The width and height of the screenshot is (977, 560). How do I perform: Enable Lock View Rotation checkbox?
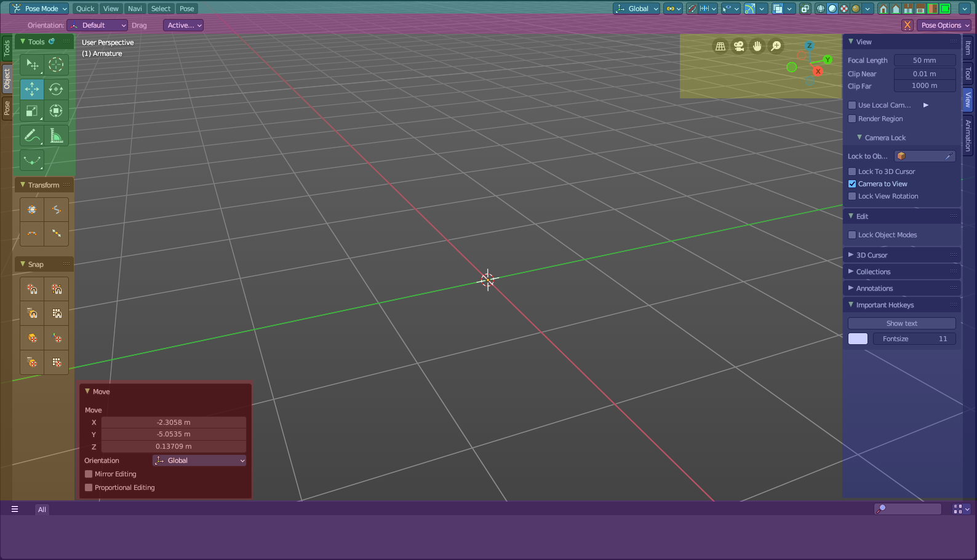point(852,196)
